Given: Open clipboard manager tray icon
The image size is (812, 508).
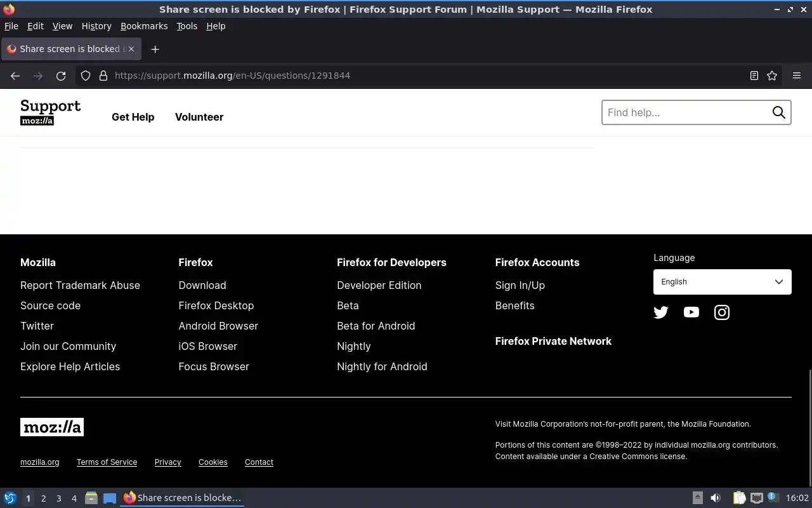Looking at the screenshot, I should tap(739, 498).
